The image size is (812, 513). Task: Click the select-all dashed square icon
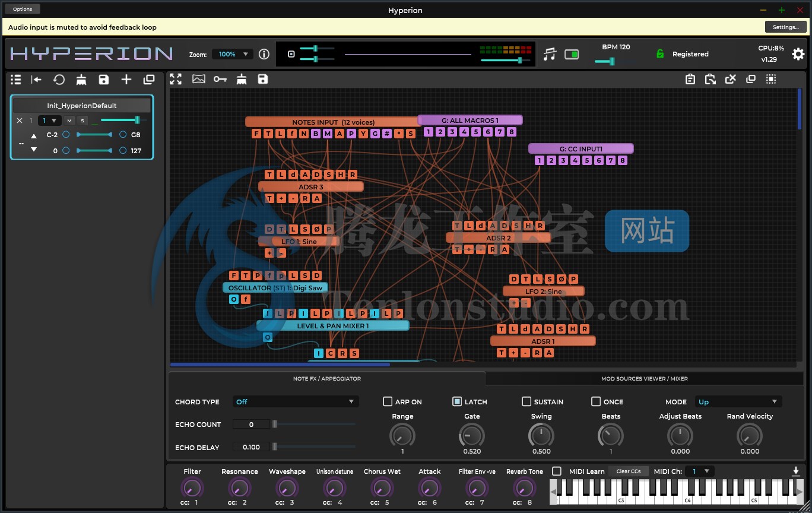771,79
